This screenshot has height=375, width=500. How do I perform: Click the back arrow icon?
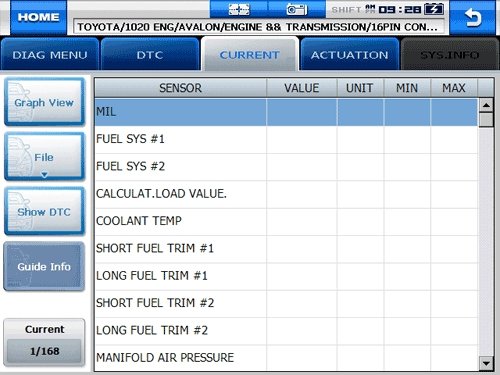pyautogui.click(x=473, y=17)
